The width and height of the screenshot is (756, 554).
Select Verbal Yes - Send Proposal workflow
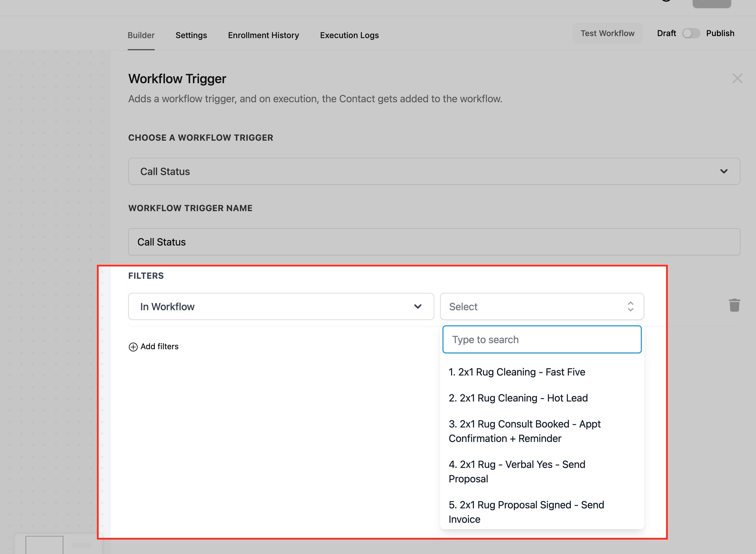pos(517,471)
